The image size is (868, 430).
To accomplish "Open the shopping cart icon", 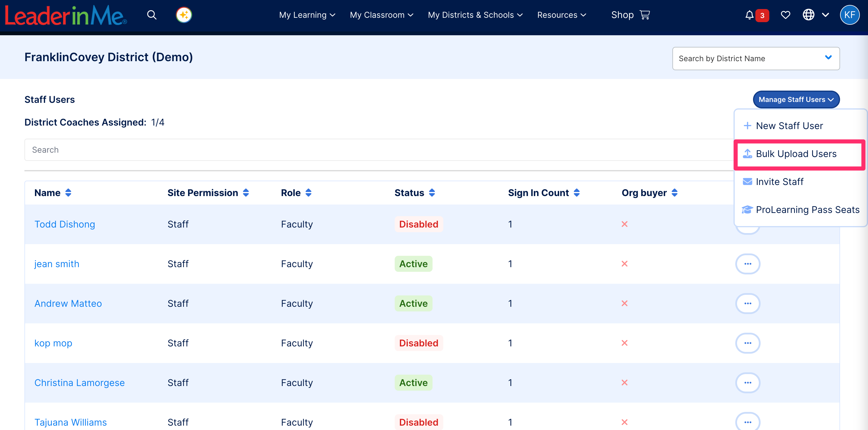I will 645,15.
